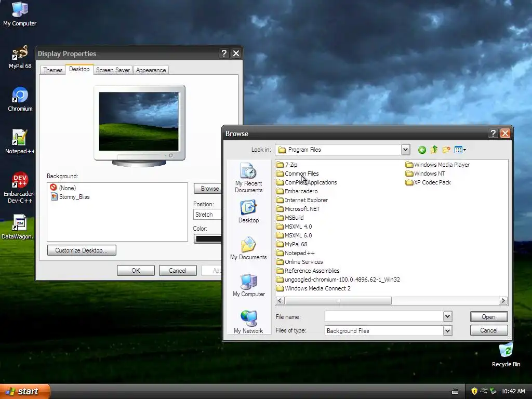Click into the File name field

[384, 316]
